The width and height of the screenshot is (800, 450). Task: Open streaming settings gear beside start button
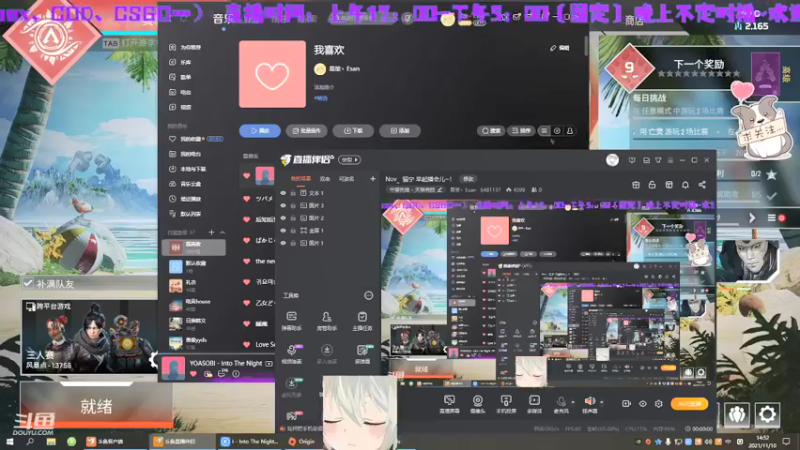659,404
